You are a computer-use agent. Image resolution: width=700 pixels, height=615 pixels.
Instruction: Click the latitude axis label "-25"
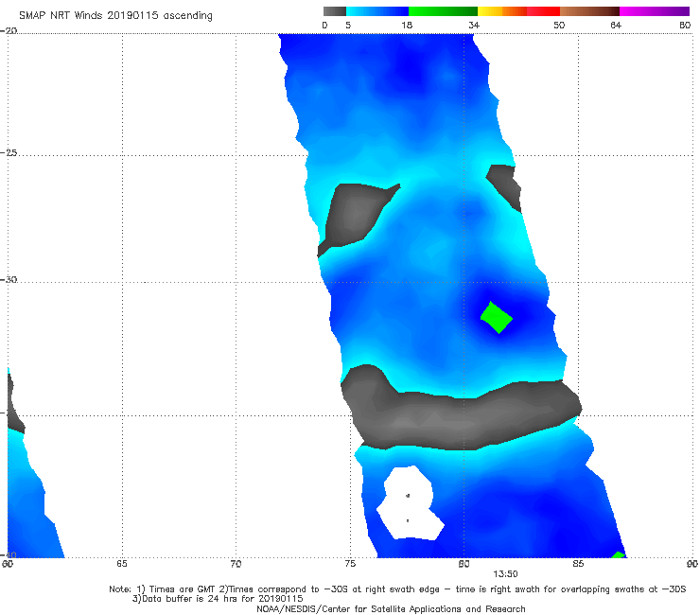(9, 152)
